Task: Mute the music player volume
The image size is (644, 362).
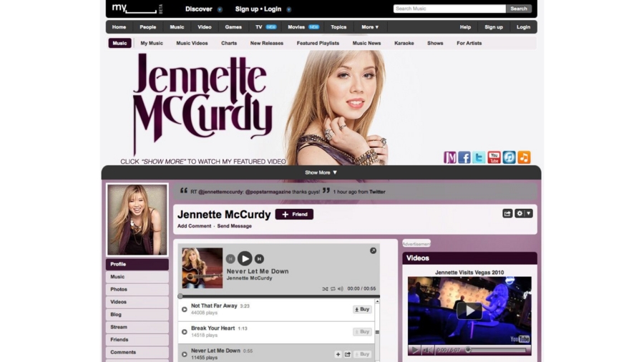Action: click(x=341, y=289)
